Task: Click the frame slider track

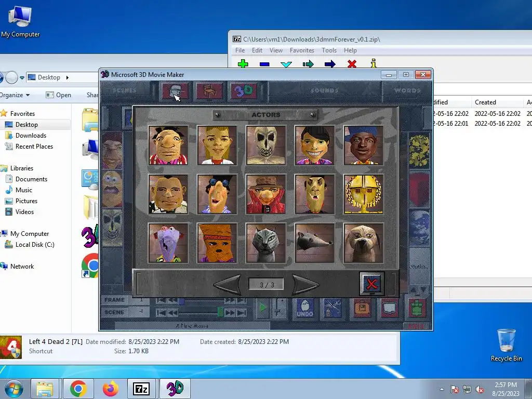Action: pyautogui.click(x=204, y=301)
